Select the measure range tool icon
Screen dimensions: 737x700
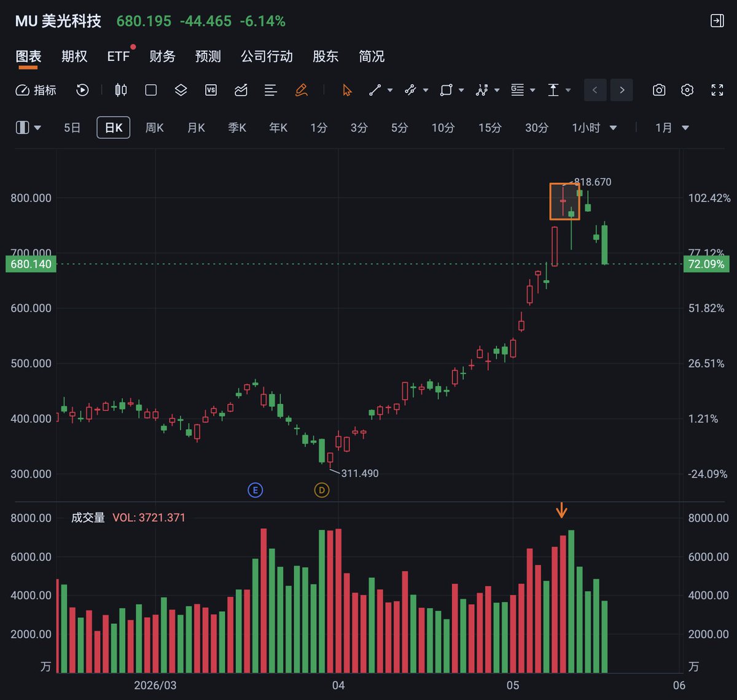553,90
